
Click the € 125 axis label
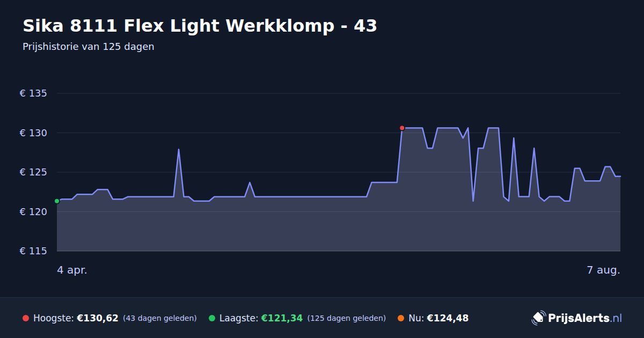33,172
